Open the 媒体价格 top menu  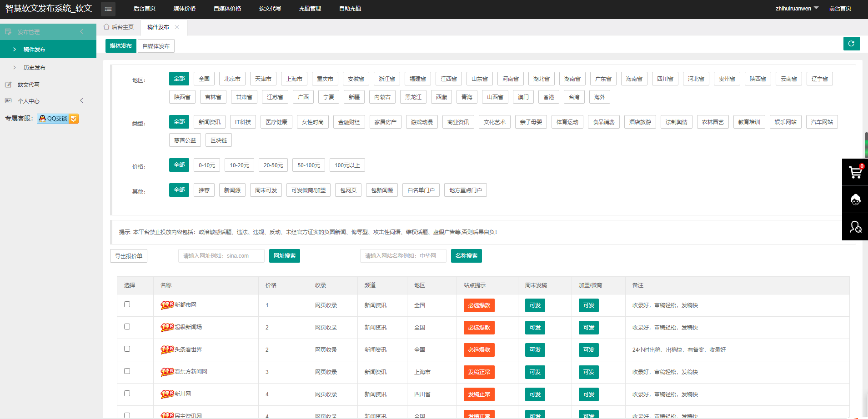coord(185,9)
